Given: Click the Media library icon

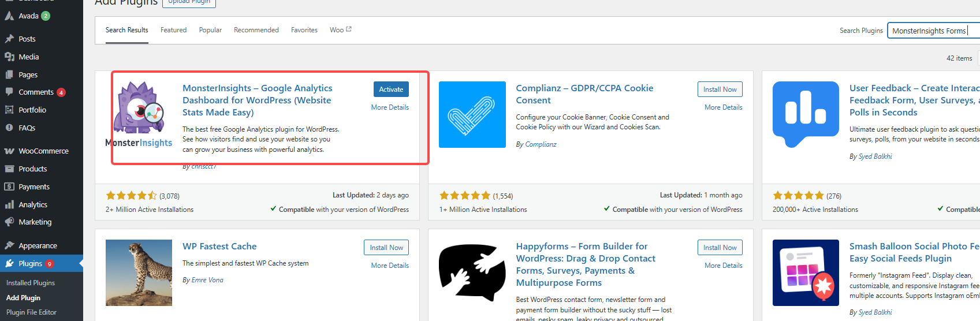Looking at the screenshot, I should tap(9, 57).
